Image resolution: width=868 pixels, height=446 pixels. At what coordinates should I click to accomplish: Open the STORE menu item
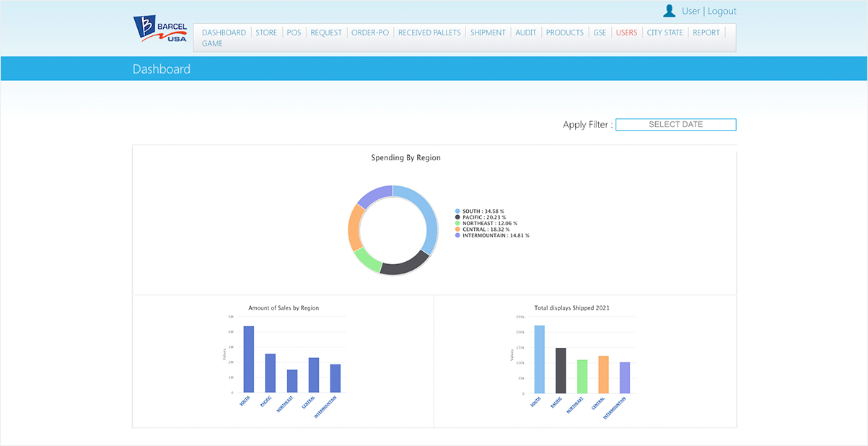pos(266,32)
